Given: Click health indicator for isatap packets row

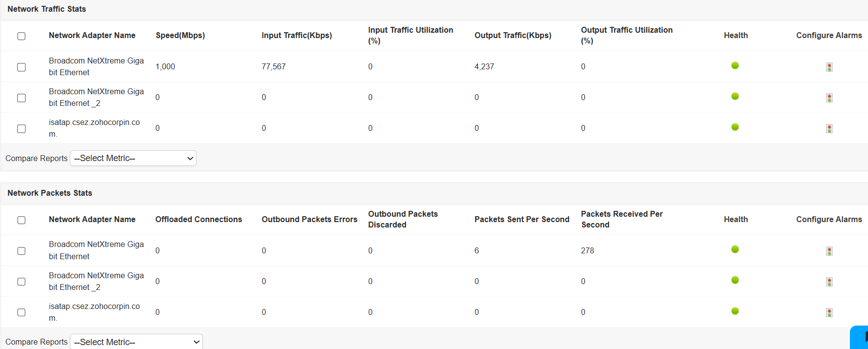Looking at the screenshot, I should 735,311.
